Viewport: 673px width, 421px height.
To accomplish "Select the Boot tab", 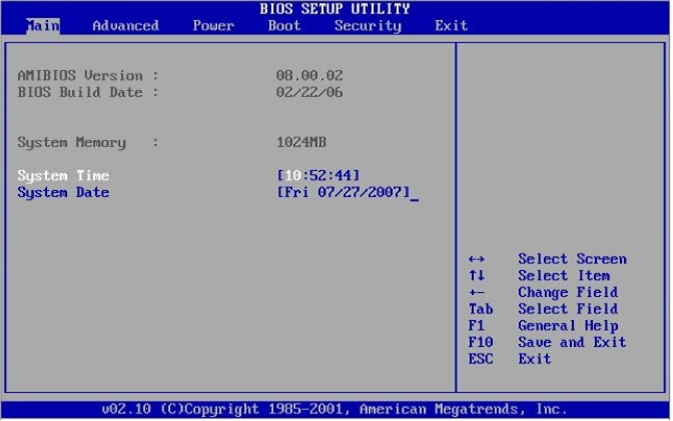I will click(x=284, y=25).
